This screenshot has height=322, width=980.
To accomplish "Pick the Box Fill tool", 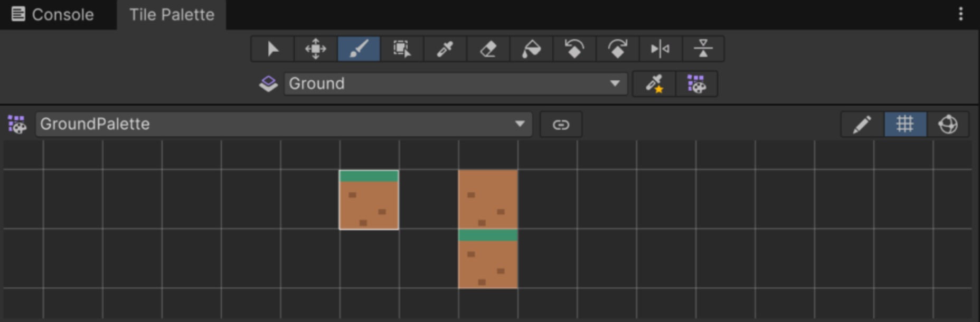I will point(402,49).
